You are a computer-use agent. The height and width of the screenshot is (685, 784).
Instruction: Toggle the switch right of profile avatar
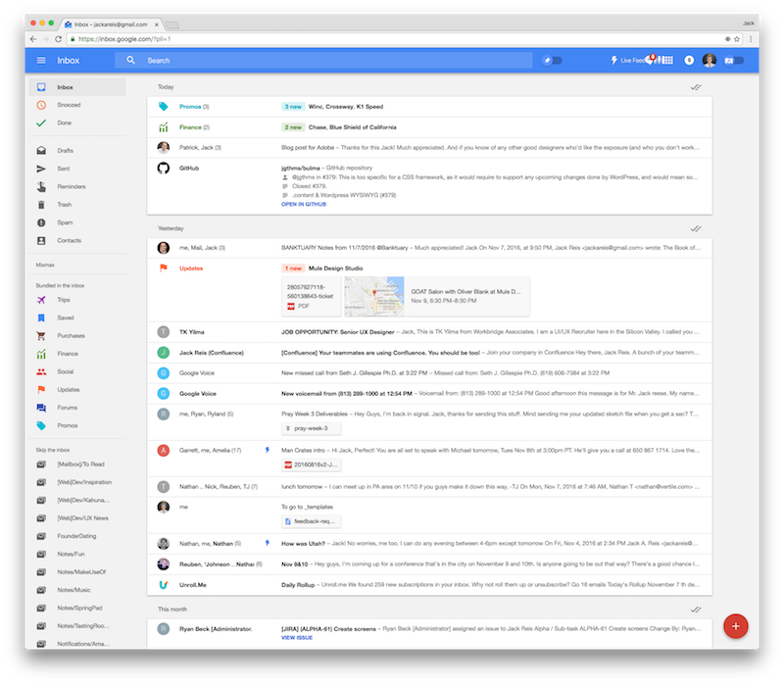[x=733, y=61]
